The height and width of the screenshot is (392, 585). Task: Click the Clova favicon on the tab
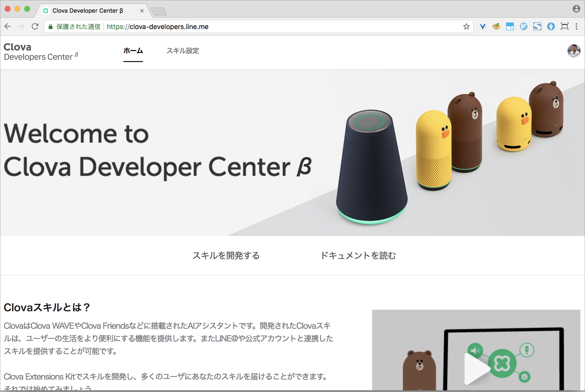tap(45, 11)
